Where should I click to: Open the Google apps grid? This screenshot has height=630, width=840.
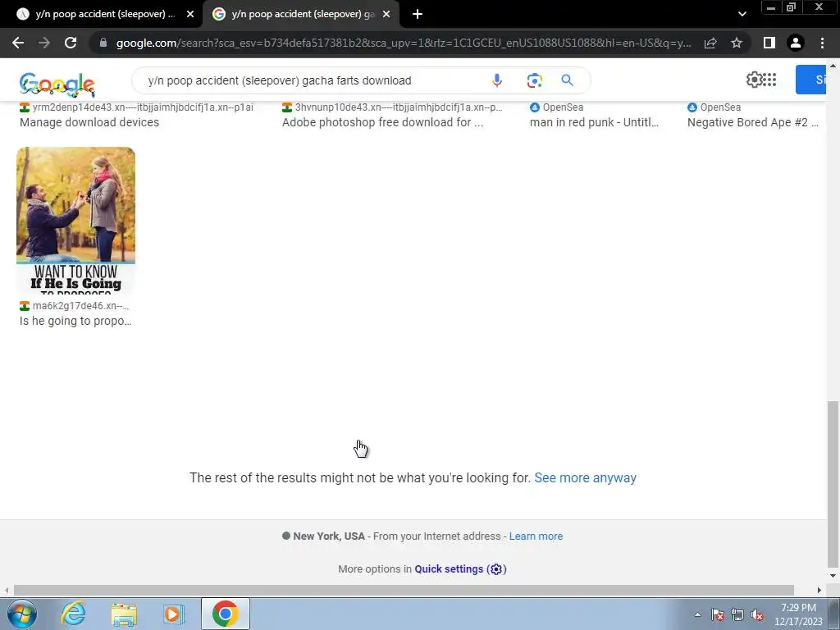click(769, 80)
